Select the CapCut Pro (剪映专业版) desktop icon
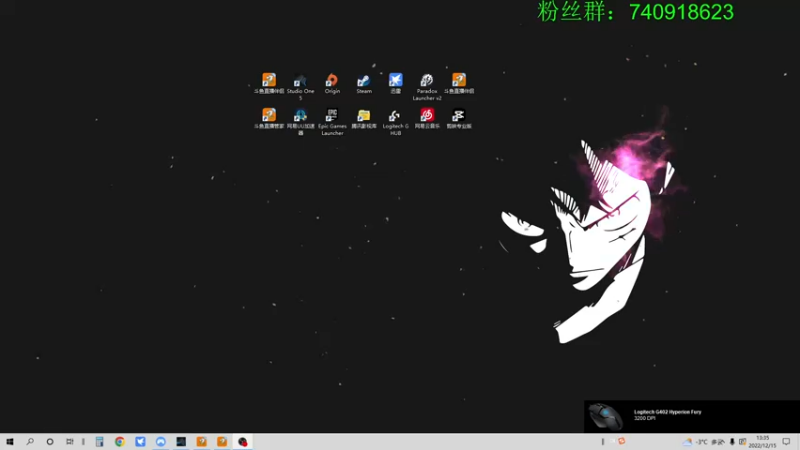The width and height of the screenshot is (800, 450). [459, 118]
